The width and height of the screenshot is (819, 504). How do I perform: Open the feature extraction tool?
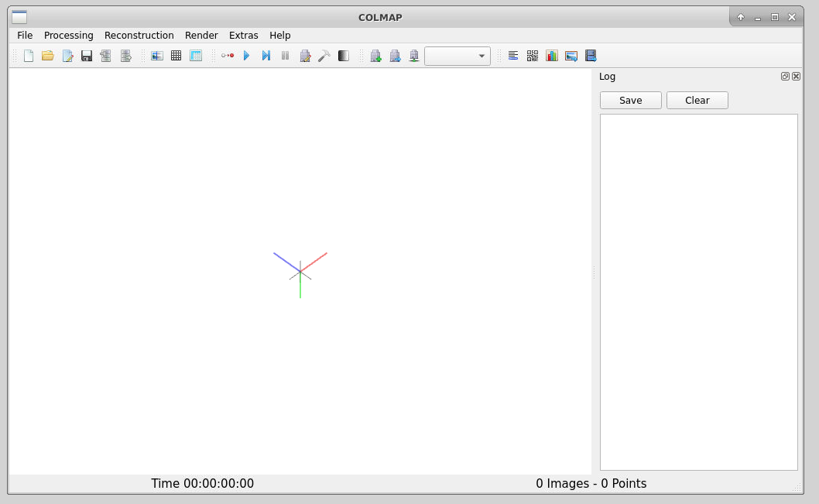click(x=157, y=55)
